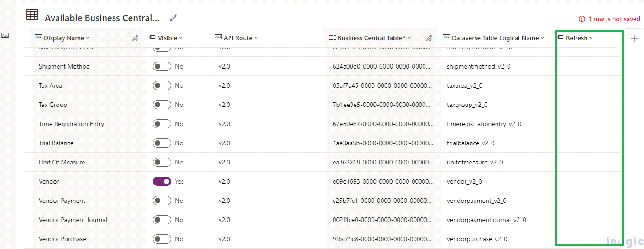Click the table grid icon beside title
The width and height of the screenshot is (644, 249).
point(32,15)
